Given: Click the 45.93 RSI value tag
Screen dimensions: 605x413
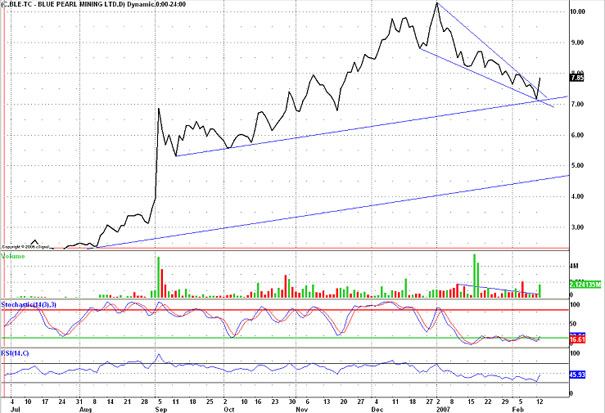Looking at the screenshot, I should pyautogui.click(x=577, y=374).
